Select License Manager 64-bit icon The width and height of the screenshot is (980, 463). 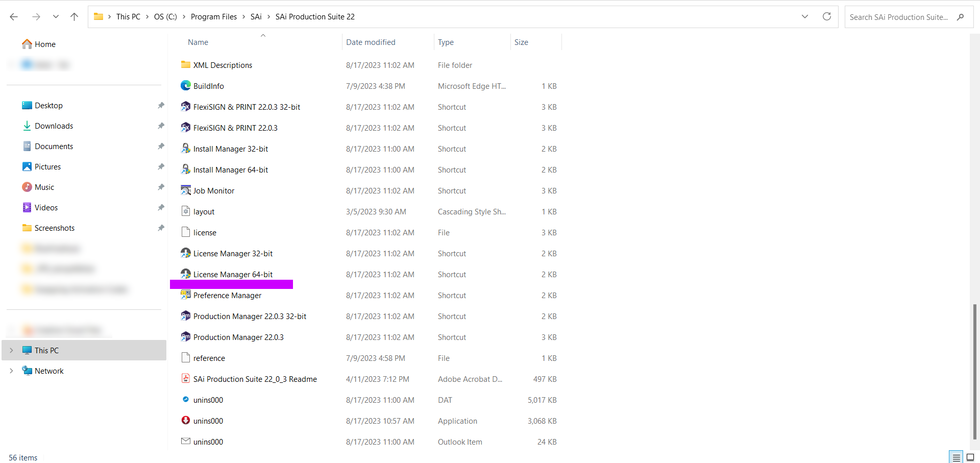click(x=186, y=274)
